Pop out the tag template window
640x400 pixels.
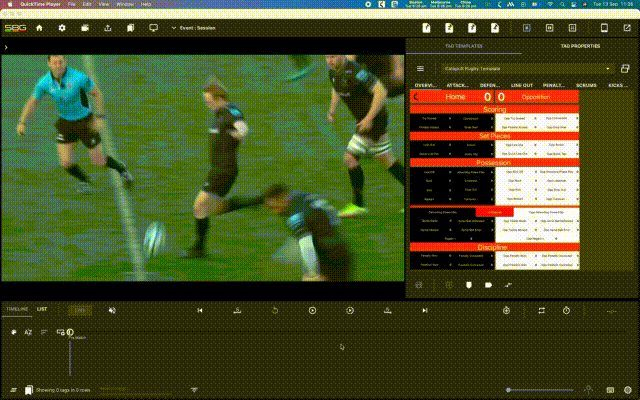click(625, 69)
